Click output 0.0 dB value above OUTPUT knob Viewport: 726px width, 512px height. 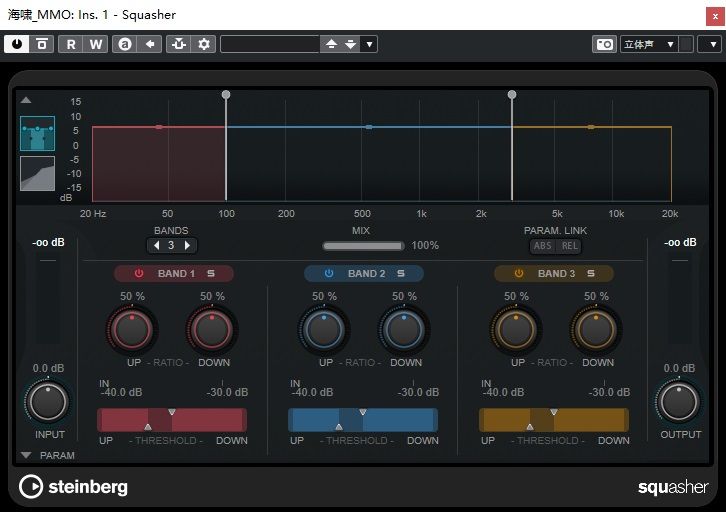pos(679,368)
